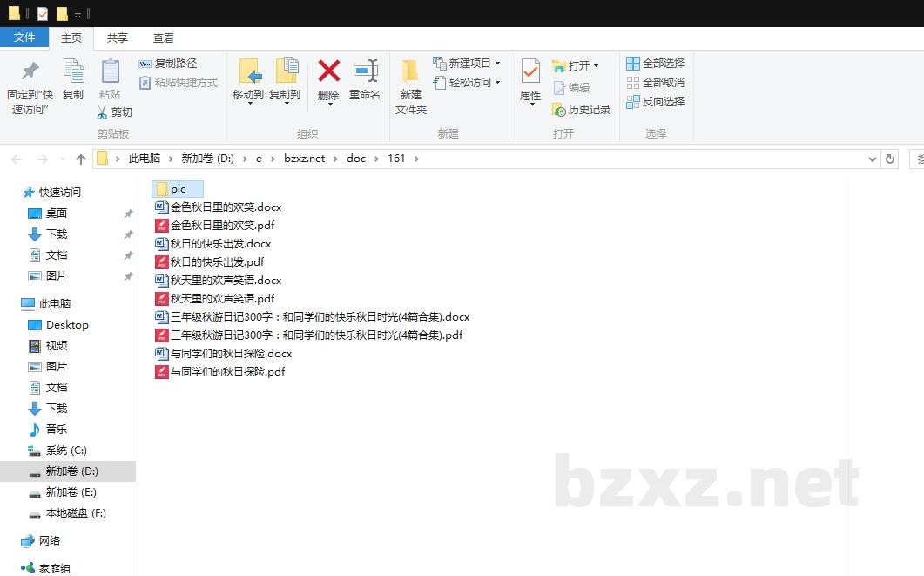This screenshot has width=924, height=576.
Task: Click Select None (全部取消) option
Action: 655,83
